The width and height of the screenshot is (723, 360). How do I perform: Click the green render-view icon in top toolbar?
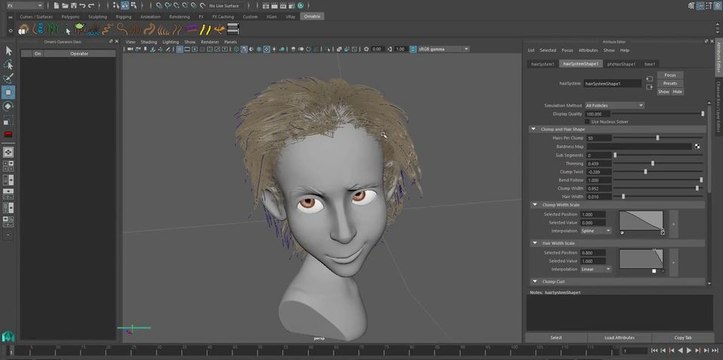301,6
